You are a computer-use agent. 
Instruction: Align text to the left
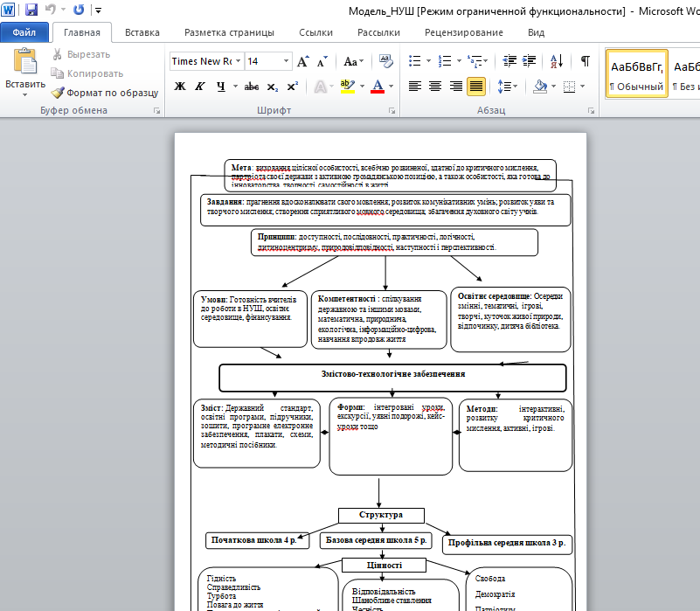tap(415, 87)
